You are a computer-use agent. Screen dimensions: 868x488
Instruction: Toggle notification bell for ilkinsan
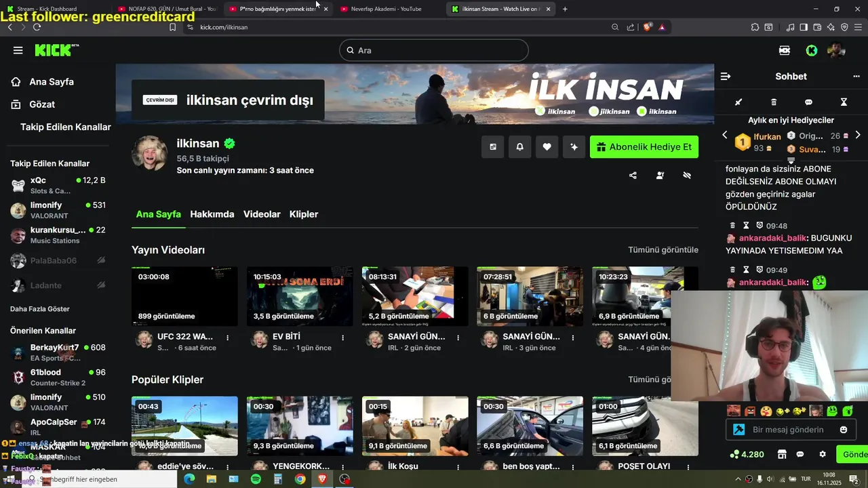click(519, 147)
